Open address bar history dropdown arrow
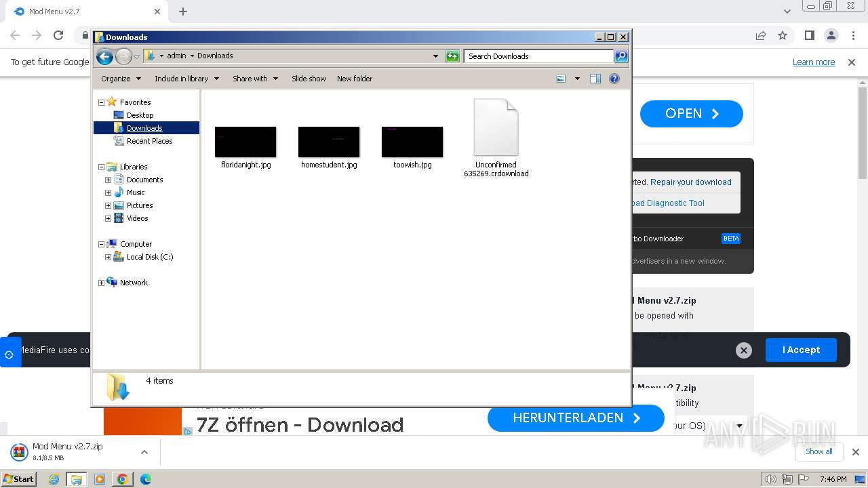This screenshot has height=488, width=868. click(435, 56)
